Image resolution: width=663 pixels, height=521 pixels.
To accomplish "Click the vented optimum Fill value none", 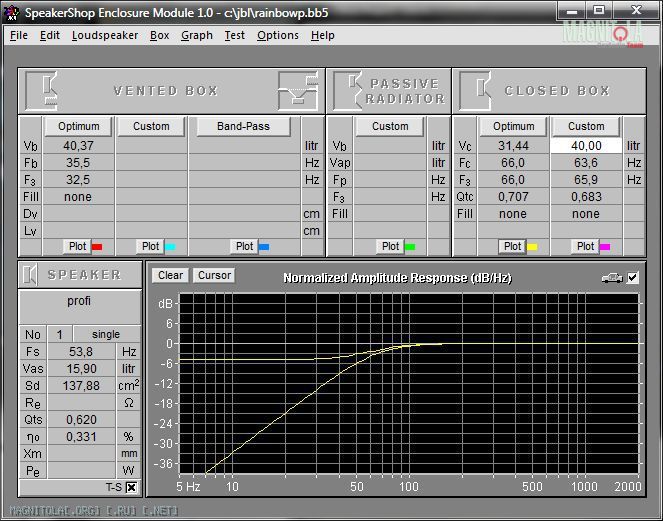I will click(x=78, y=197).
